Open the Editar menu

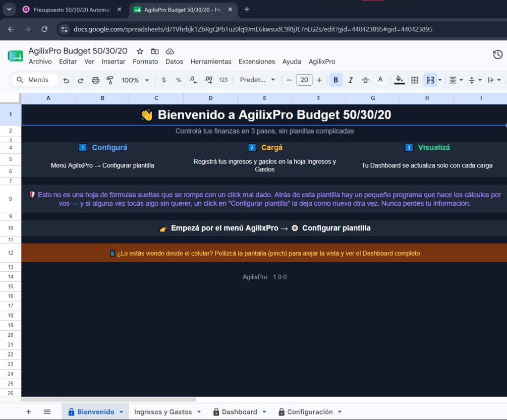(68, 62)
